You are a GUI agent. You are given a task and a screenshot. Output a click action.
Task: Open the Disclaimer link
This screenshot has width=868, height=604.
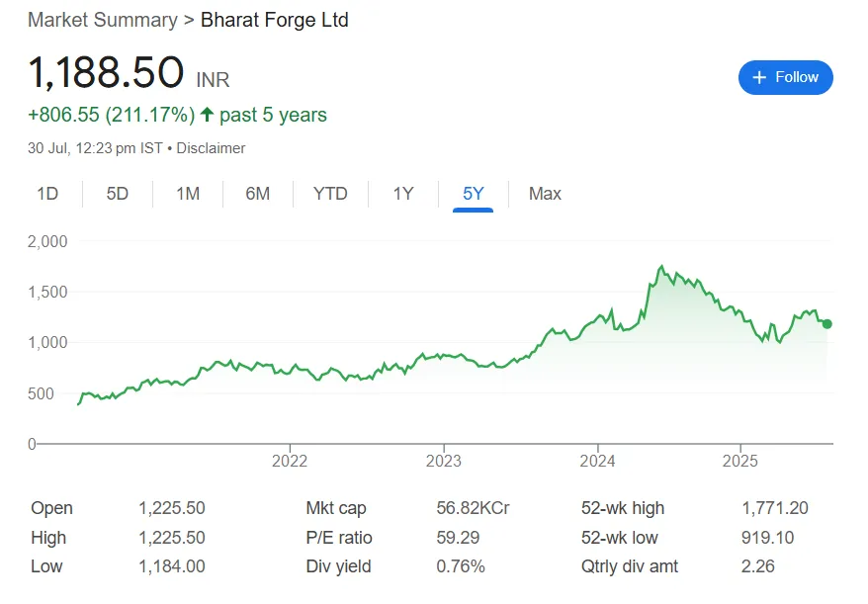pyautogui.click(x=211, y=148)
